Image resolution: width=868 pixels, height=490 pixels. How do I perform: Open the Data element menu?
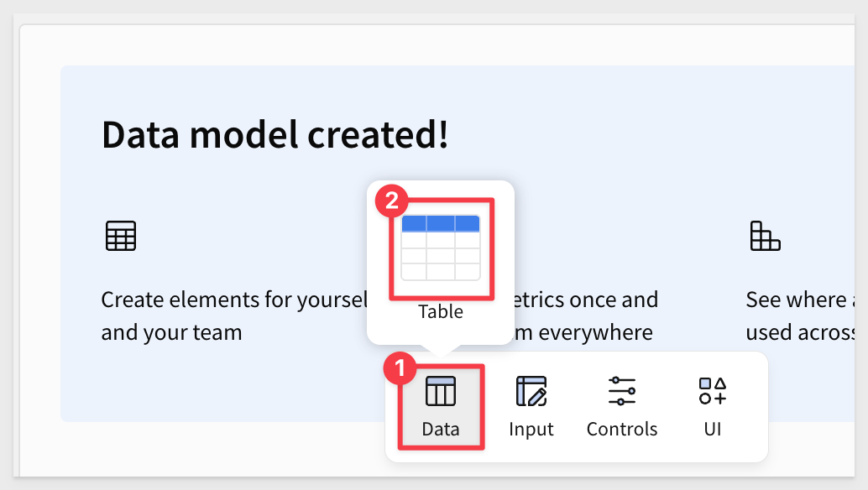click(x=441, y=407)
